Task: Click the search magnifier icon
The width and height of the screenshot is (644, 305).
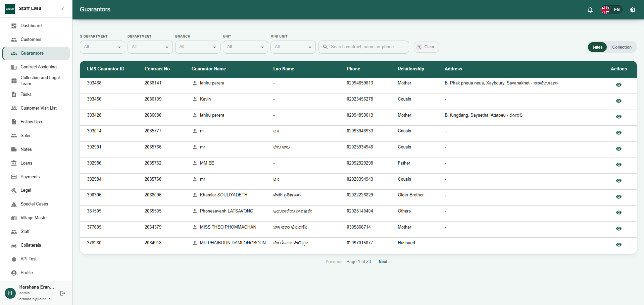Action: 325,47
